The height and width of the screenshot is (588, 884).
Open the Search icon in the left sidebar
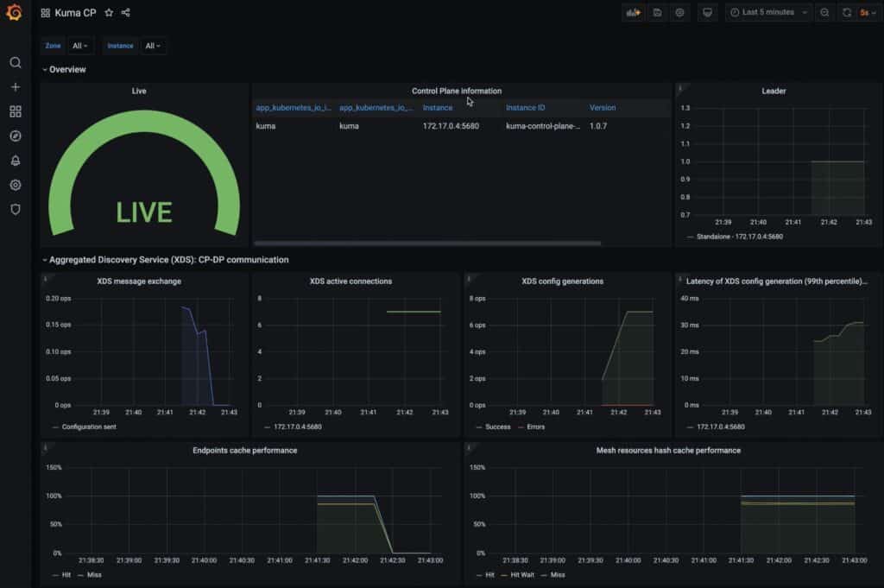pos(15,62)
